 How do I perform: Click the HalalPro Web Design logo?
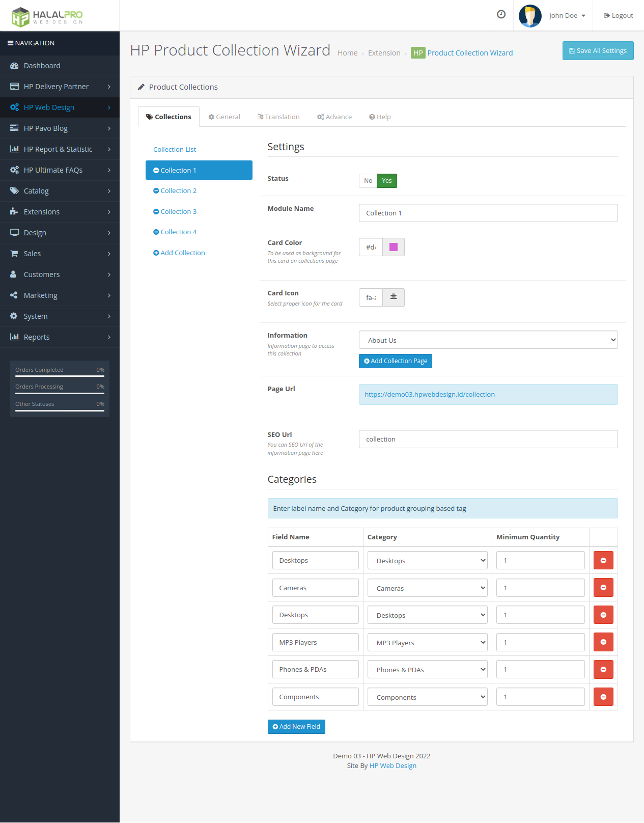tap(47, 16)
